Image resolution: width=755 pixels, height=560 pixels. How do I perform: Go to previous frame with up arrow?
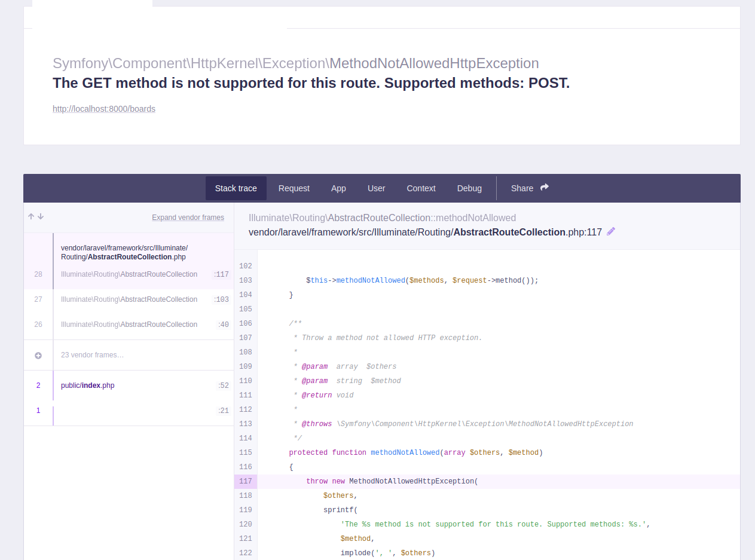31,217
